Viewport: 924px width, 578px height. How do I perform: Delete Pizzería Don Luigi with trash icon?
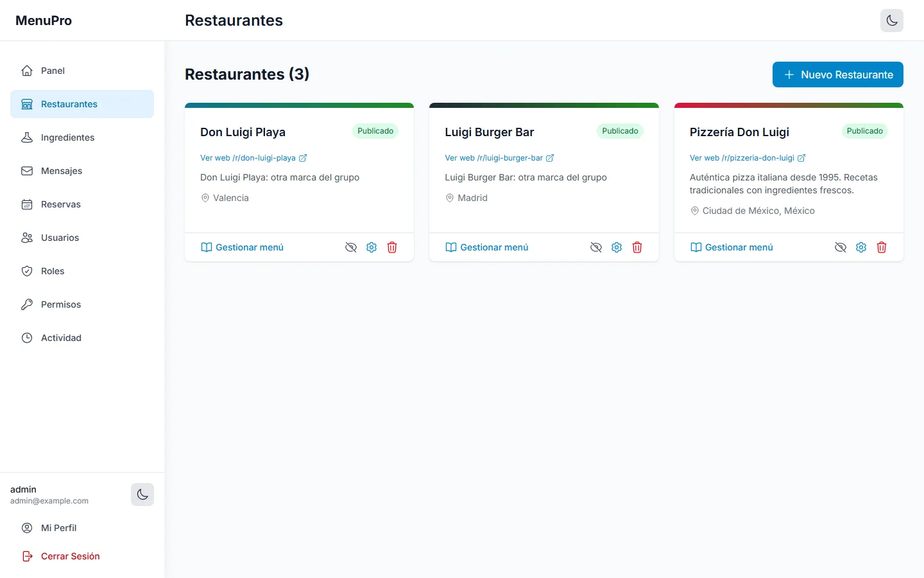click(x=882, y=247)
